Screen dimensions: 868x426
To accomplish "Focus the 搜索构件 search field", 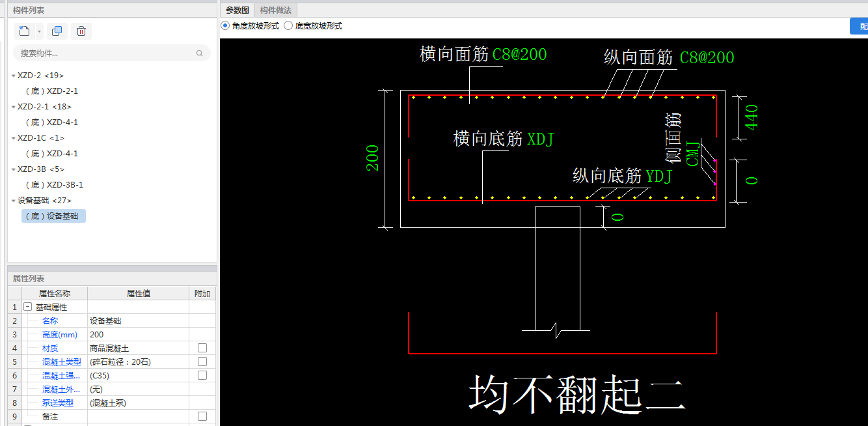I will [111, 53].
